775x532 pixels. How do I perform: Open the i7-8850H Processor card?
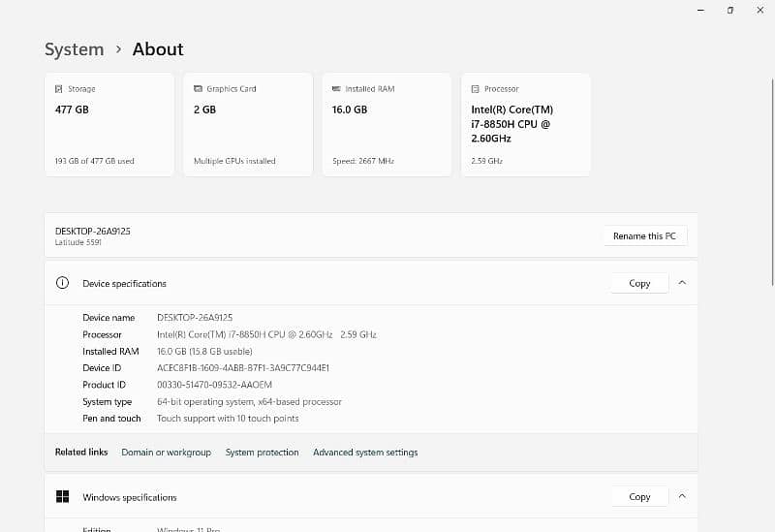point(525,125)
